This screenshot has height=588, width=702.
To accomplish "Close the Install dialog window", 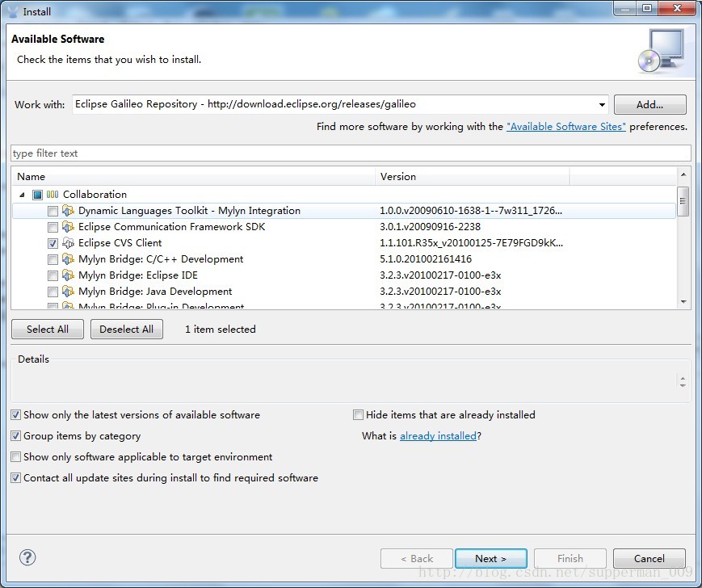I will [677, 8].
